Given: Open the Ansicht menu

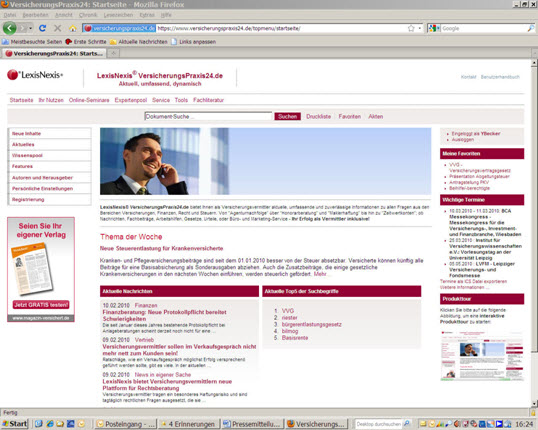Looking at the screenshot, I should pos(64,15).
